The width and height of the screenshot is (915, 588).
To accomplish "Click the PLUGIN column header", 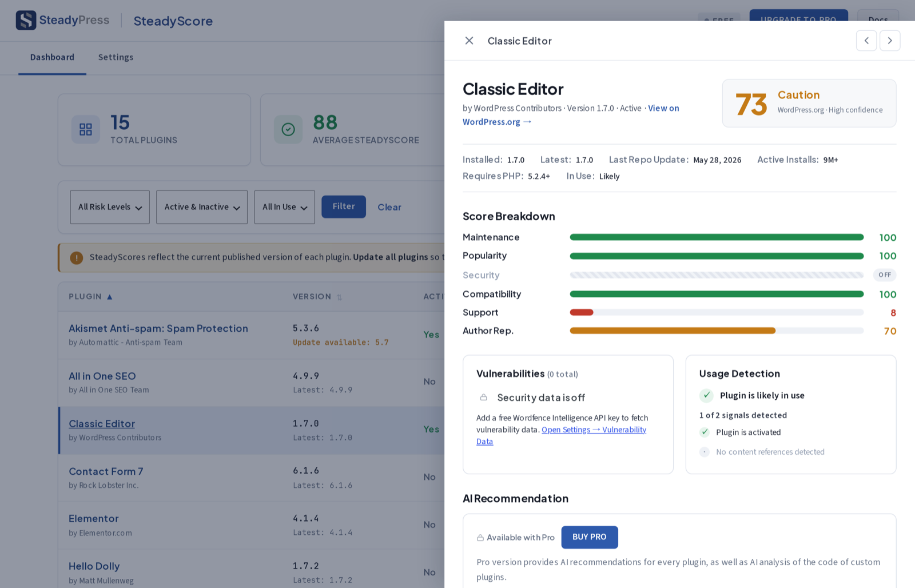I will point(85,297).
